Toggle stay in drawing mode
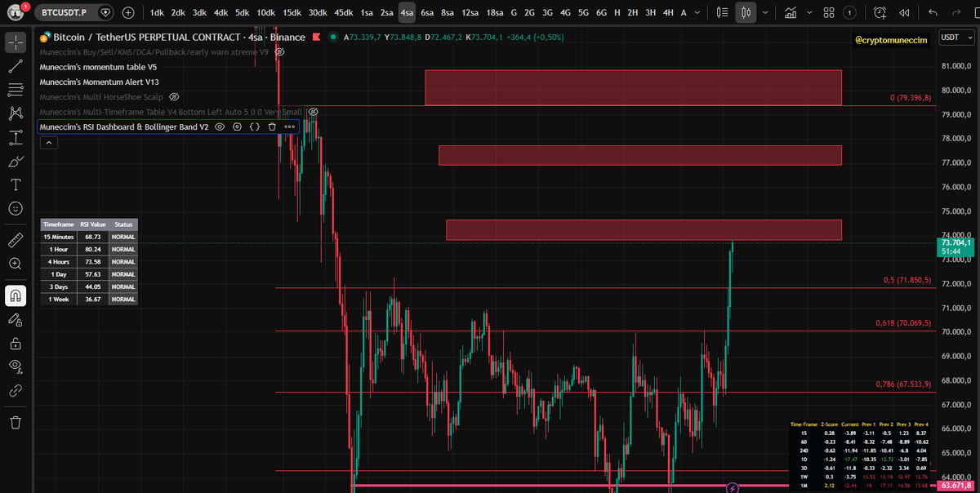Image resolution: width=980 pixels, height=493 pixels. point(15,319)
